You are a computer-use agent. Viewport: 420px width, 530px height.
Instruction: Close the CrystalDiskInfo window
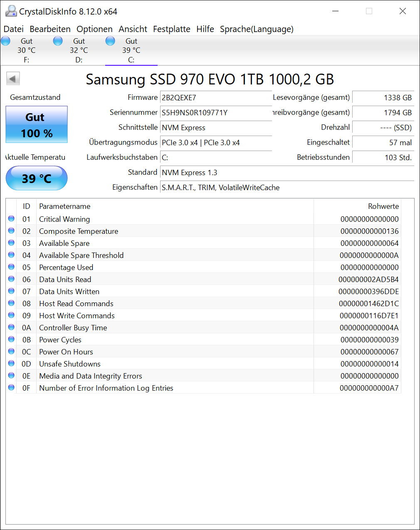click(403, 11)
